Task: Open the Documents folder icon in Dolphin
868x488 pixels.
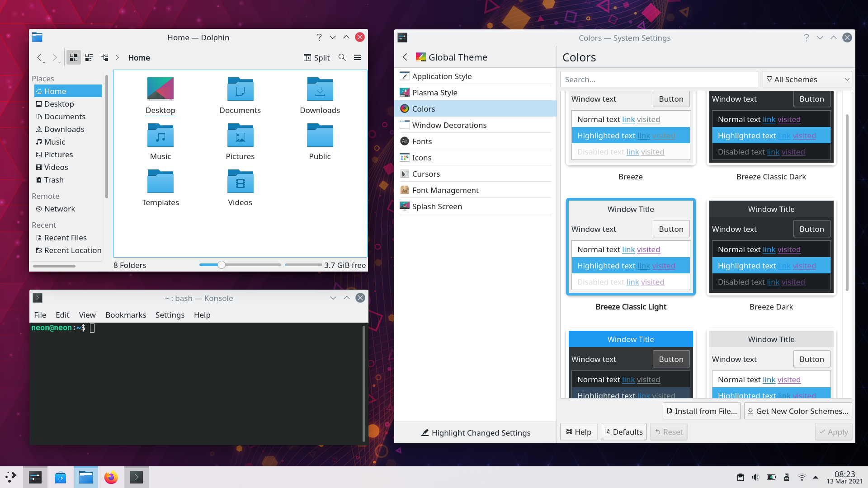Action: [x=240, y=89]
